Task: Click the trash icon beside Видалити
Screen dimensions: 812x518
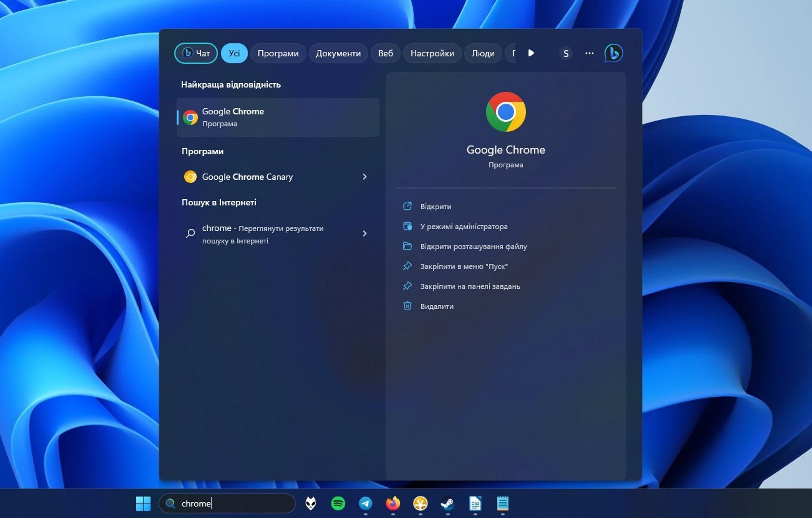Action: point(407,306)
